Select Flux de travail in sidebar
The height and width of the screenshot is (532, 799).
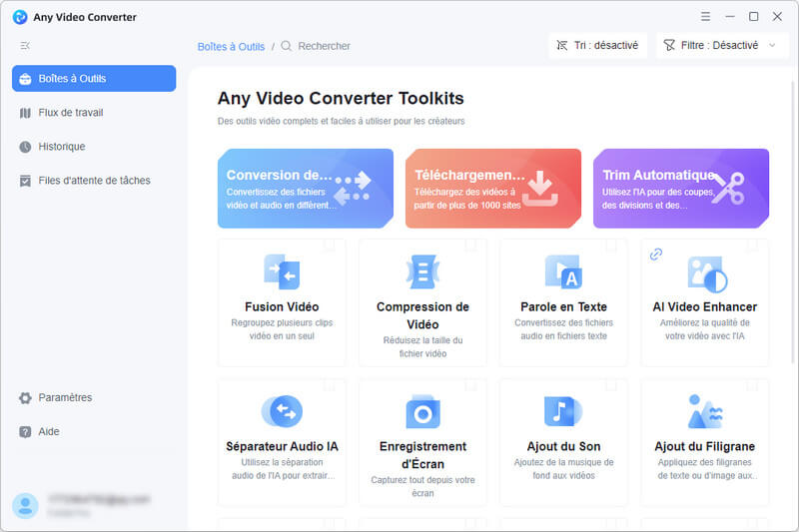tap(70, 113)
